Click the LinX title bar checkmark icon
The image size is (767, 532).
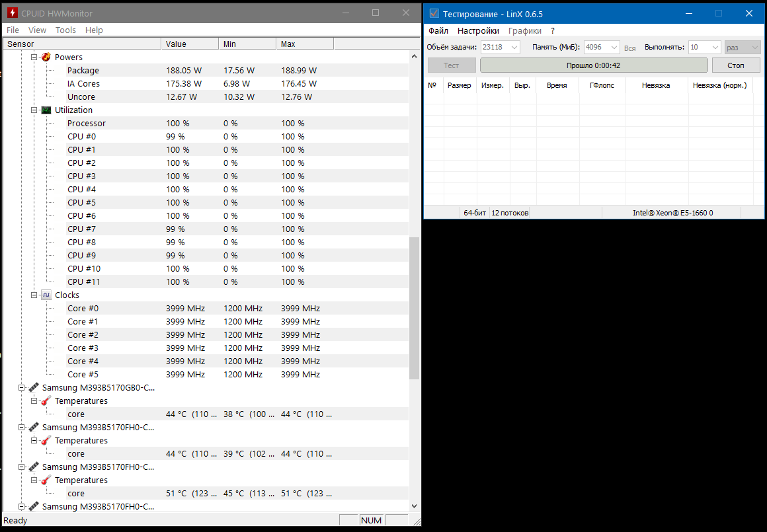click(434, 13)
